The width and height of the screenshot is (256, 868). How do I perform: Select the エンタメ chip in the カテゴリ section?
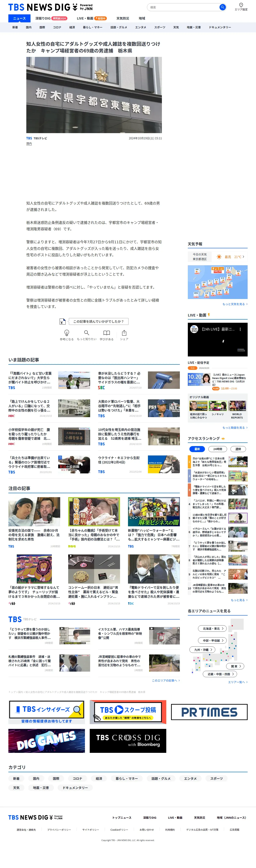pos(190,778)
